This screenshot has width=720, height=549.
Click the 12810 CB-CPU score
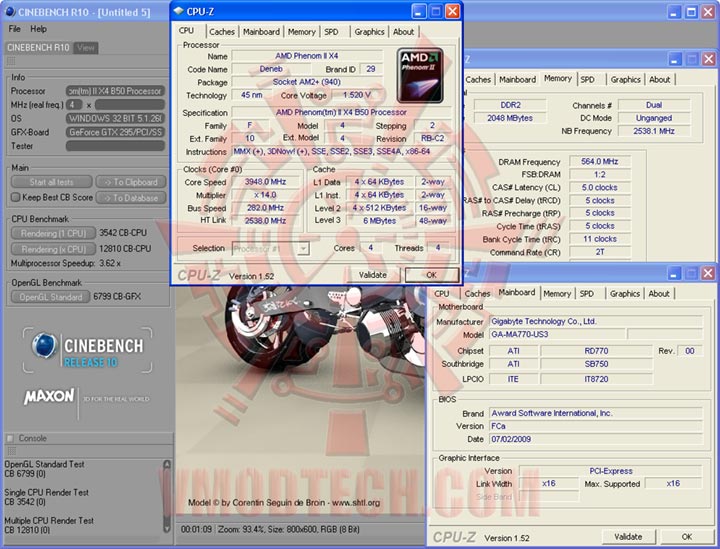tap(125, 249)
